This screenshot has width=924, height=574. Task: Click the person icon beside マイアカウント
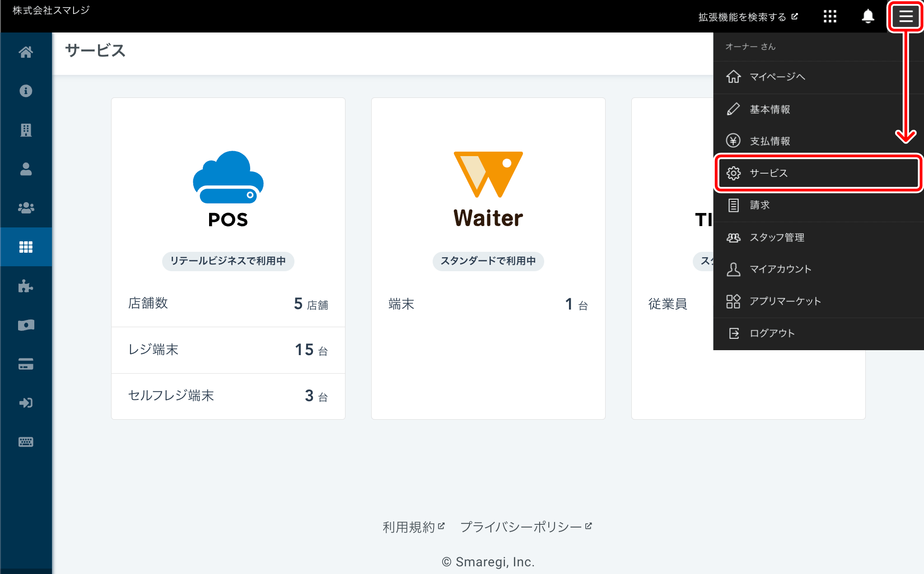point(733,269)
